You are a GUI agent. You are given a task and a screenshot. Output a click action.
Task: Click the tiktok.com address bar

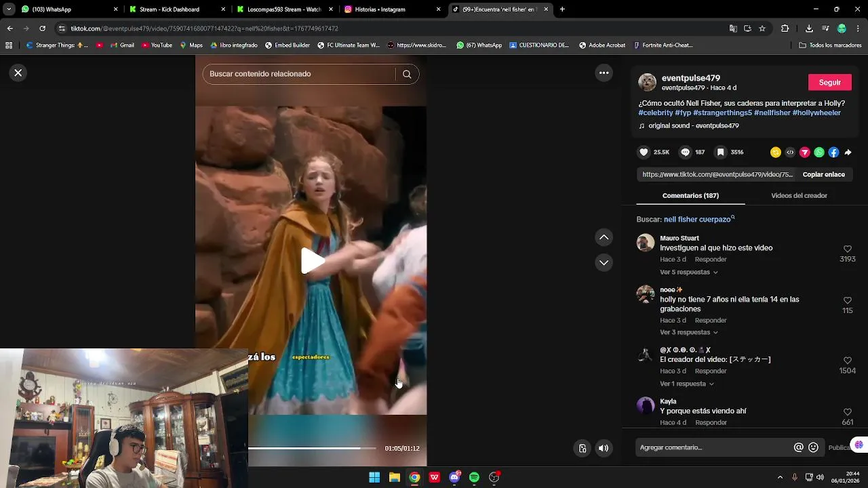coord(393,28)
